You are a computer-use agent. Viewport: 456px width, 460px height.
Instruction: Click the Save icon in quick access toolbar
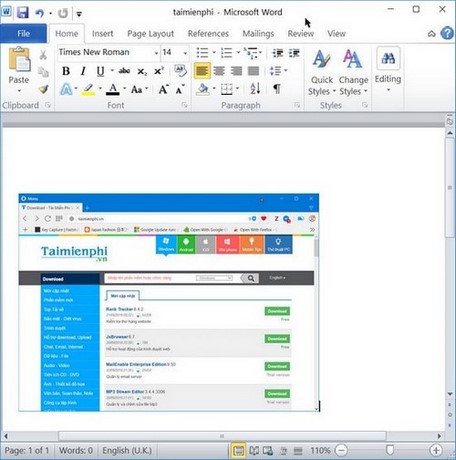pyautogui.click(x=23, y=13)
